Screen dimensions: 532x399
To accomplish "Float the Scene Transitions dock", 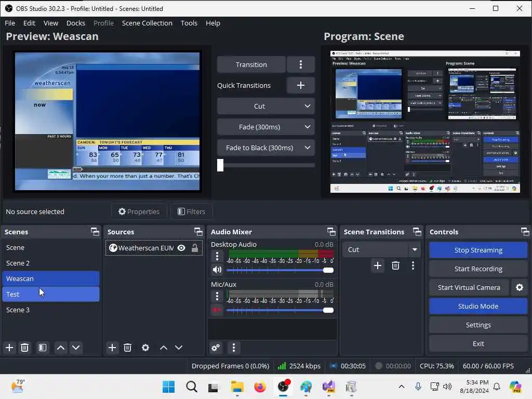I will tap(417, 232).
